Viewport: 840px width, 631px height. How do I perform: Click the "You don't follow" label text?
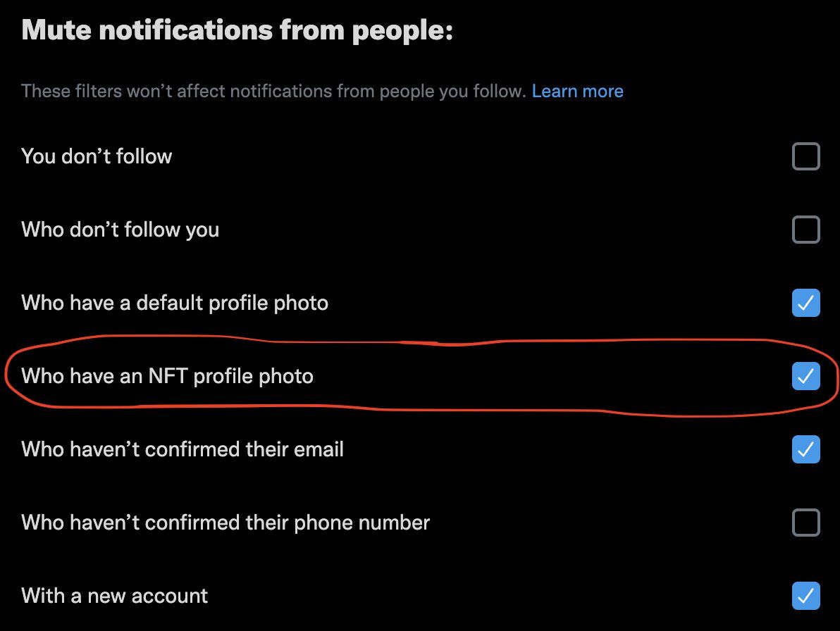click(97, 156)
